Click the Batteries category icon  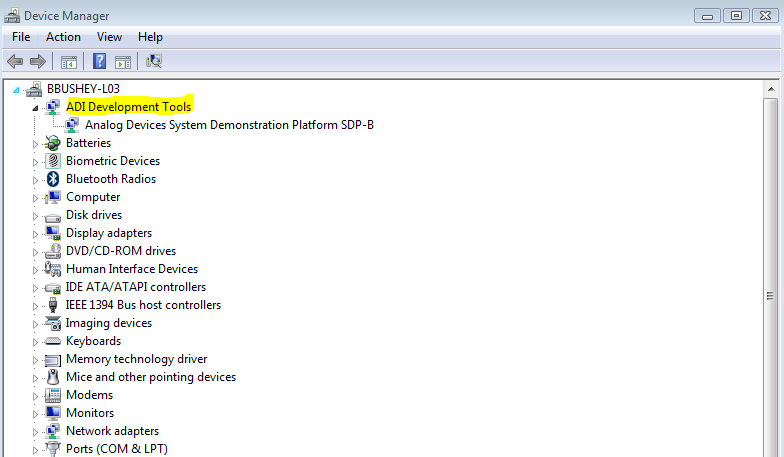click(x=52, y=143)
